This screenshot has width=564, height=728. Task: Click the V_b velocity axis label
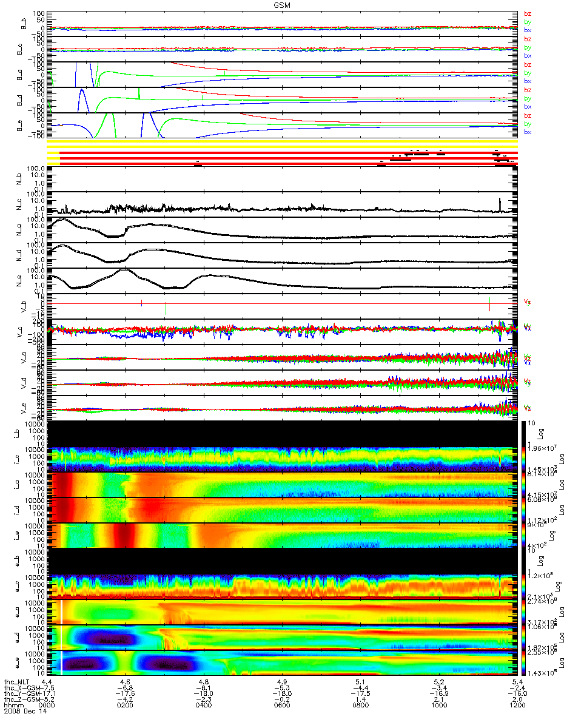click(24, 306)
